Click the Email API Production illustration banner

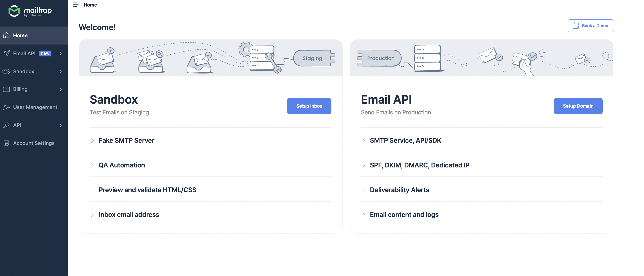click(482, 58)
